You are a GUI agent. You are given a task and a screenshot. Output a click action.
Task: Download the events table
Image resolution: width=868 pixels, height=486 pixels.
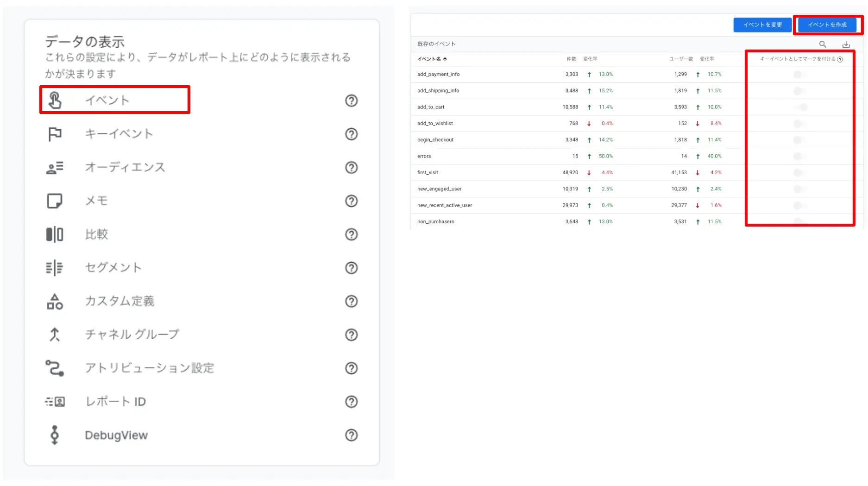tap(846, 44)
